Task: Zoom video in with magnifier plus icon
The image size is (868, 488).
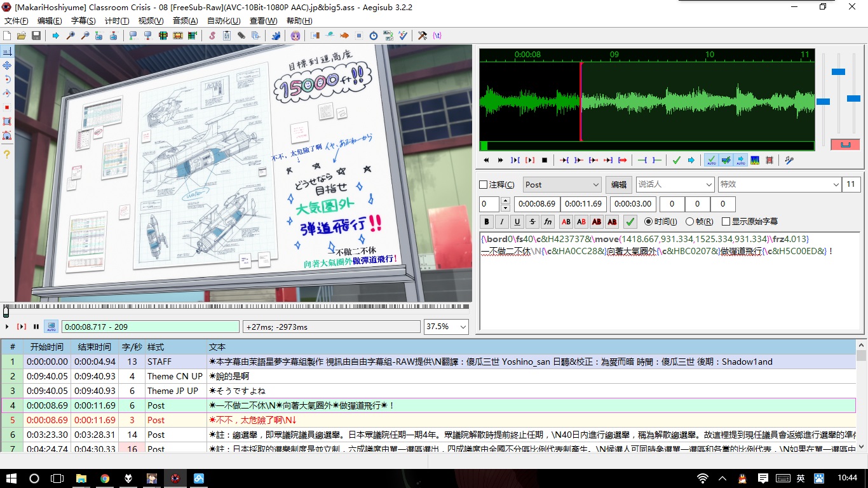Action: coord(71,36)
